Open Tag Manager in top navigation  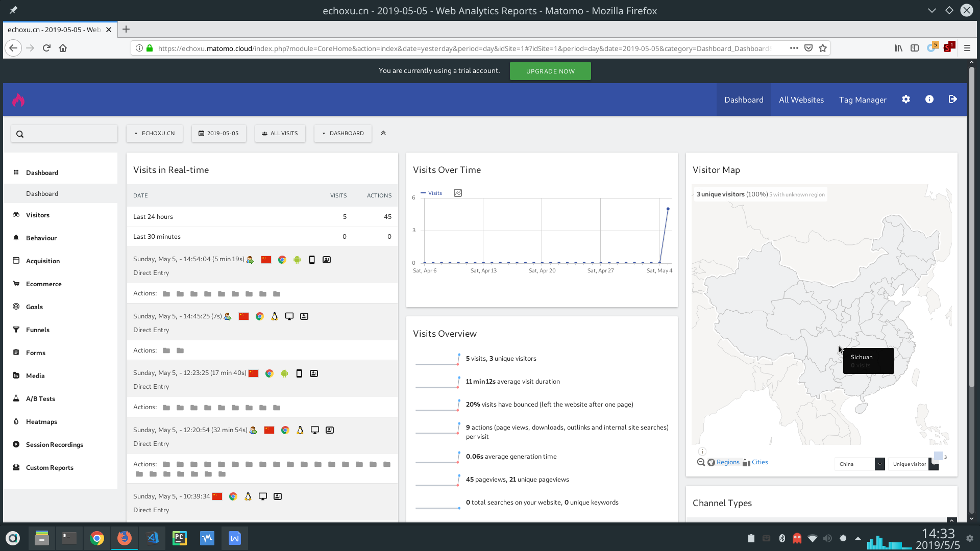click(863, 99)
